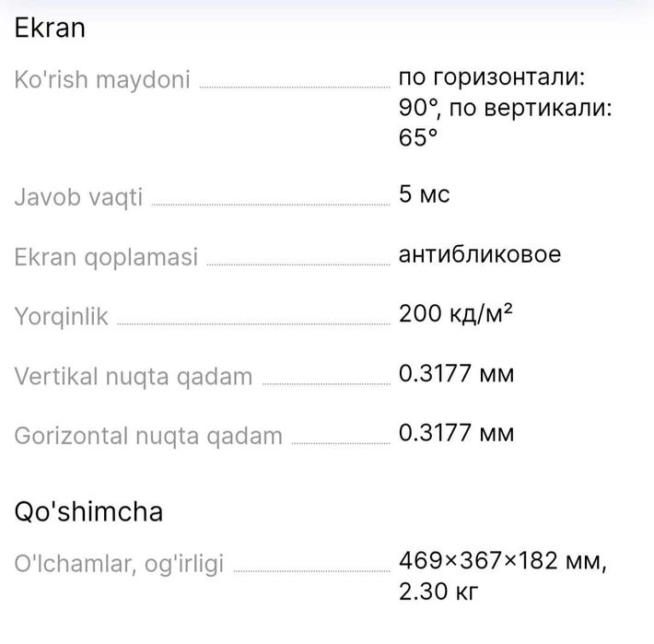Click the O'lchamlar, og'irligi label
The height and width of the screenshot is (644, 654).
119,565
